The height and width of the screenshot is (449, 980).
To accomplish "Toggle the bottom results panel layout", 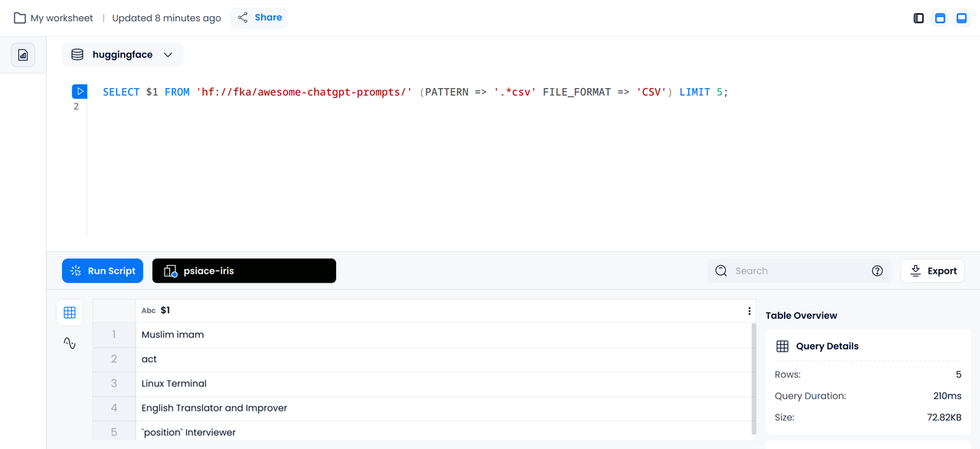I will pyautogui.click(x=962, y=18).
